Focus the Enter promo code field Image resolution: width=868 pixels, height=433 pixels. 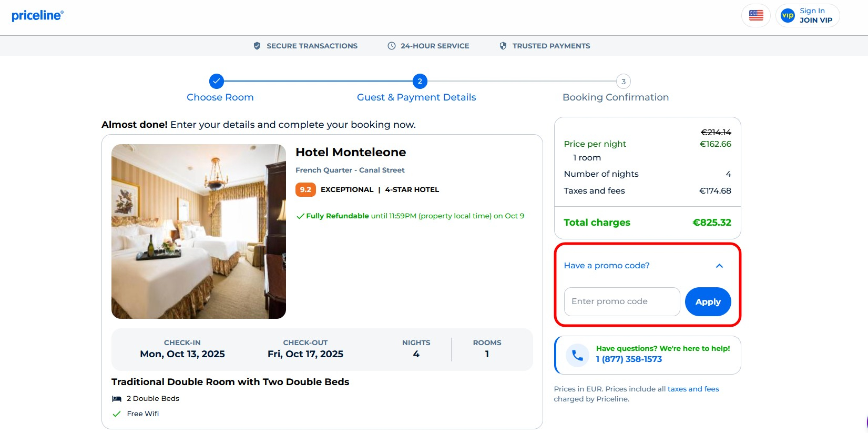coord(622,301)
